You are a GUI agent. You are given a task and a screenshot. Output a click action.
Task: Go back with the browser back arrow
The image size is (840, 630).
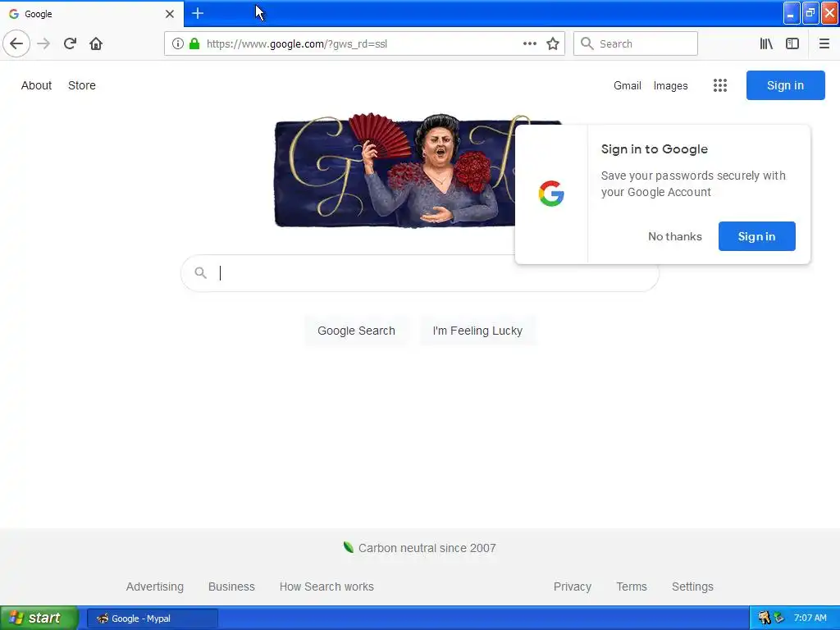point(16,43)
